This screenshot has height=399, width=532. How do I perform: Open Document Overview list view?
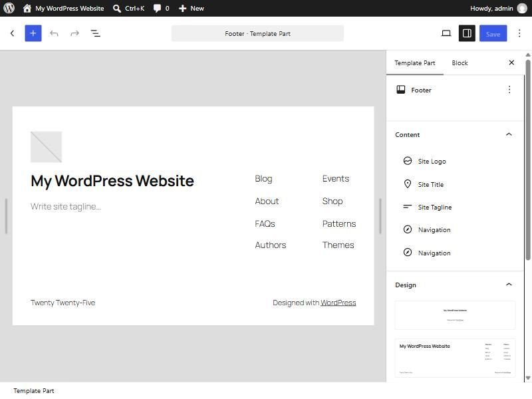[x=95, y=33]
